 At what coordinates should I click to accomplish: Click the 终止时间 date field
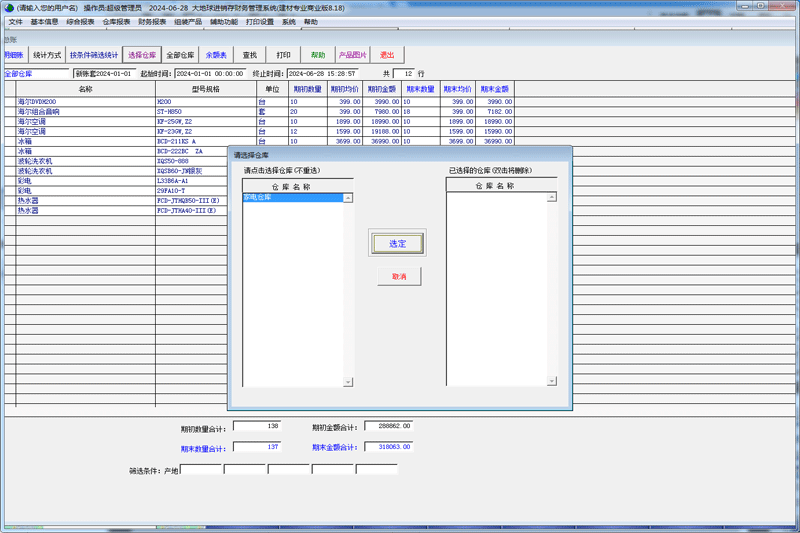[x=322, y=74]
